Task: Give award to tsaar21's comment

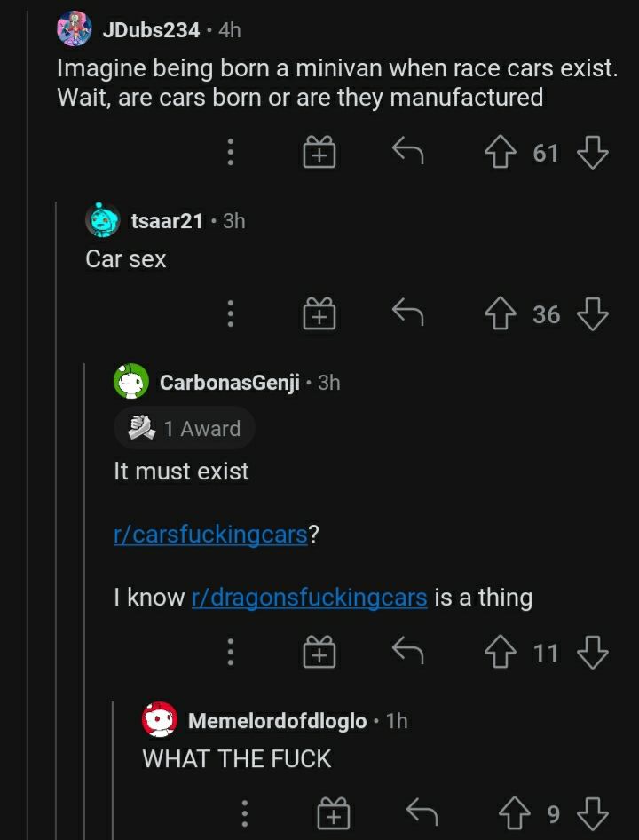Action: (x=319, y=313)
